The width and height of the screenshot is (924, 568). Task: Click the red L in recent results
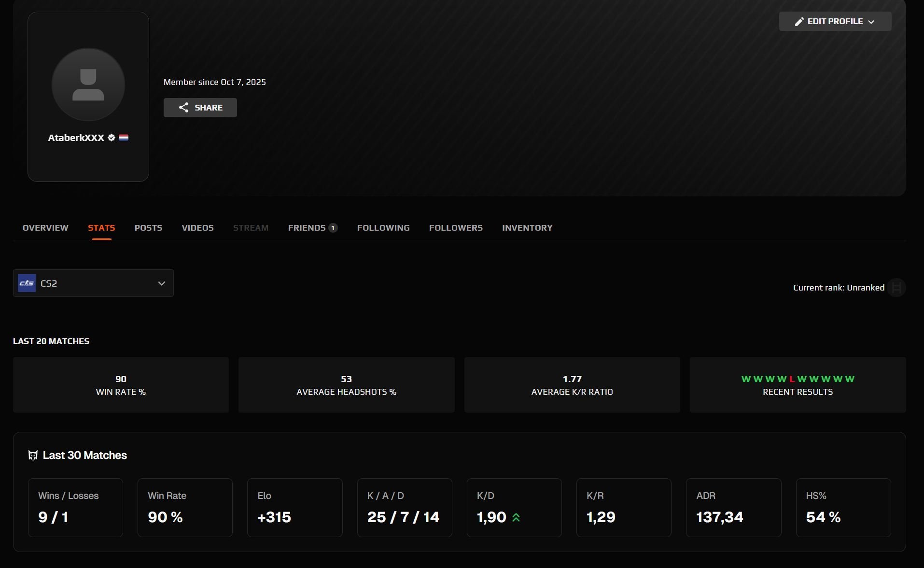pyautogui.click(x=792, y=379)
